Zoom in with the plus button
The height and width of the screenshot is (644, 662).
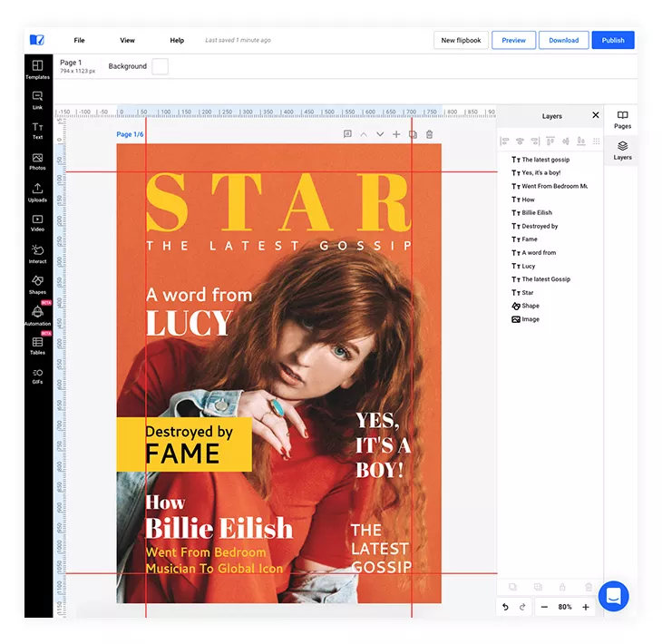click(x=586, y=607)
